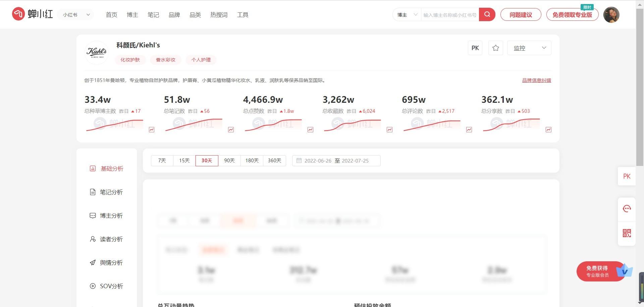This screenshot has height=307, width=644.
Task: Open SOV分析 in sidebar
Action: point(107,286)
